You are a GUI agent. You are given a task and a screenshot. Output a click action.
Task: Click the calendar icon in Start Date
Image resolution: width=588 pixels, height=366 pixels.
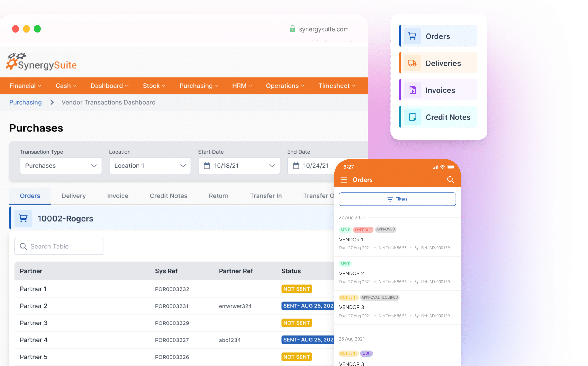207,166
